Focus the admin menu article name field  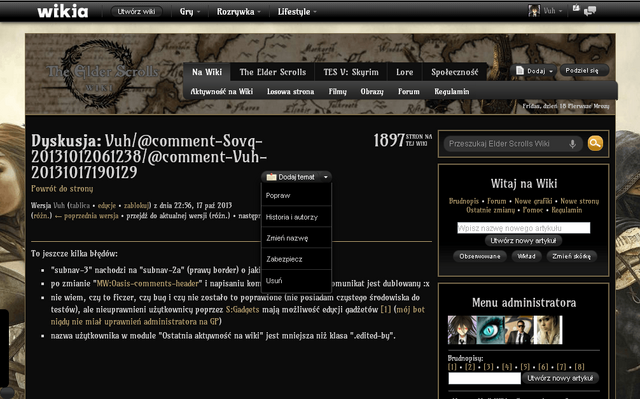click(x=484, y=378)
